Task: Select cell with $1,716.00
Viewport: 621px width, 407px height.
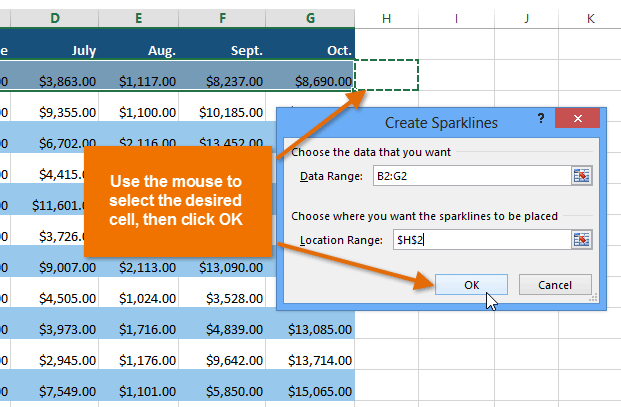Action: (x=139, y=324)
